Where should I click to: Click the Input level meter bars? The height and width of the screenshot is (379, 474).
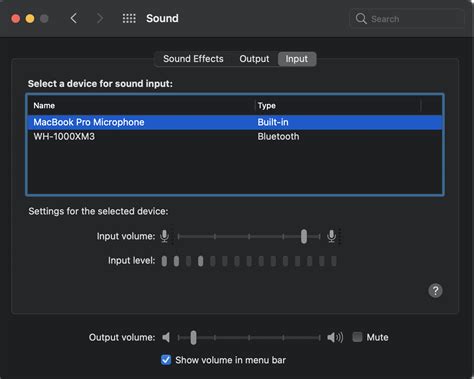coord(249,261)
